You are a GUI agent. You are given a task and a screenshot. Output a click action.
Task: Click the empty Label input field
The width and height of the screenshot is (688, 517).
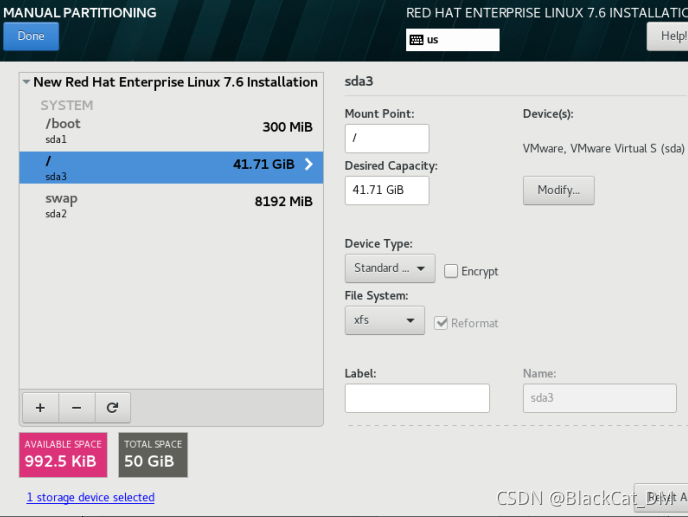(417, 398)
